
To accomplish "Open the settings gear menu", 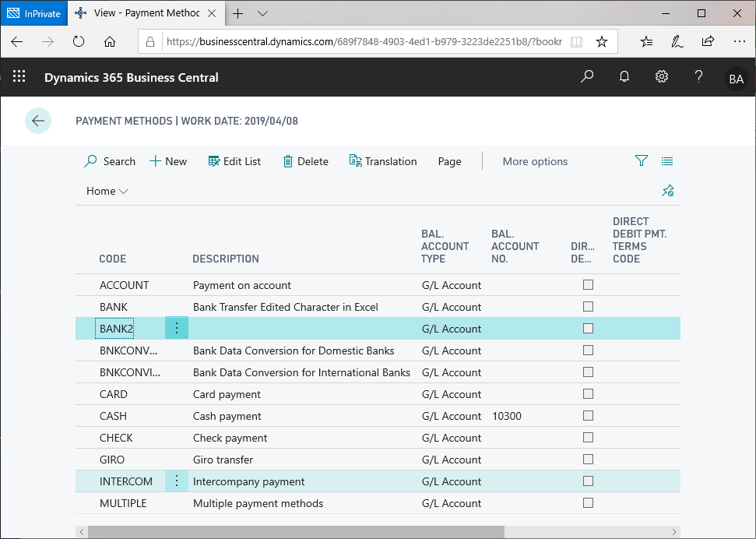I will 662,77.
